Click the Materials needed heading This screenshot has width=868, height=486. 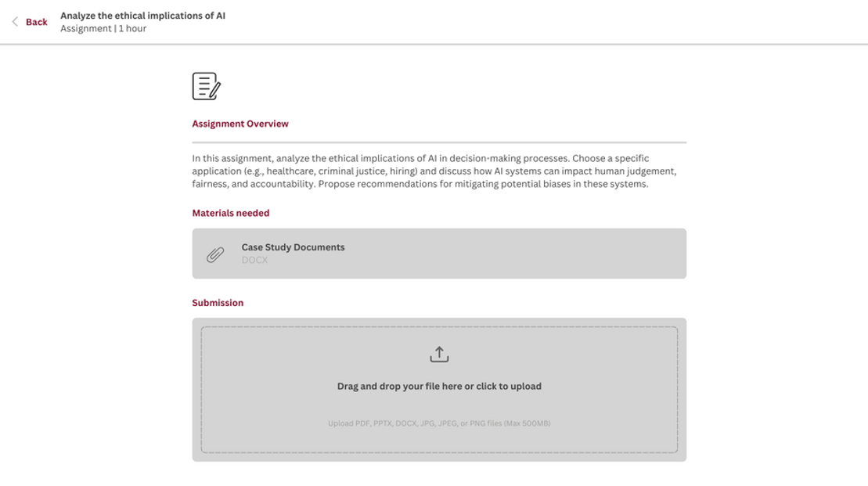coord(231,213)
